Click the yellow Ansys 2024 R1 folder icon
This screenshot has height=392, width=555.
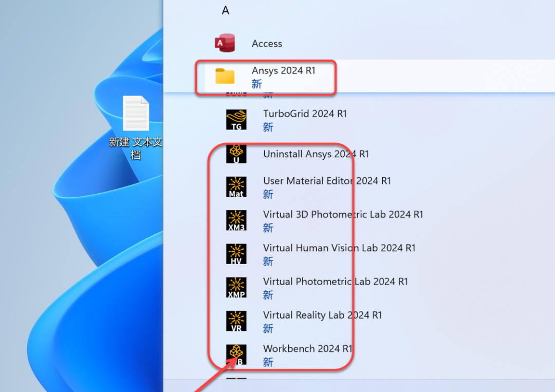[x=225, y=76]
